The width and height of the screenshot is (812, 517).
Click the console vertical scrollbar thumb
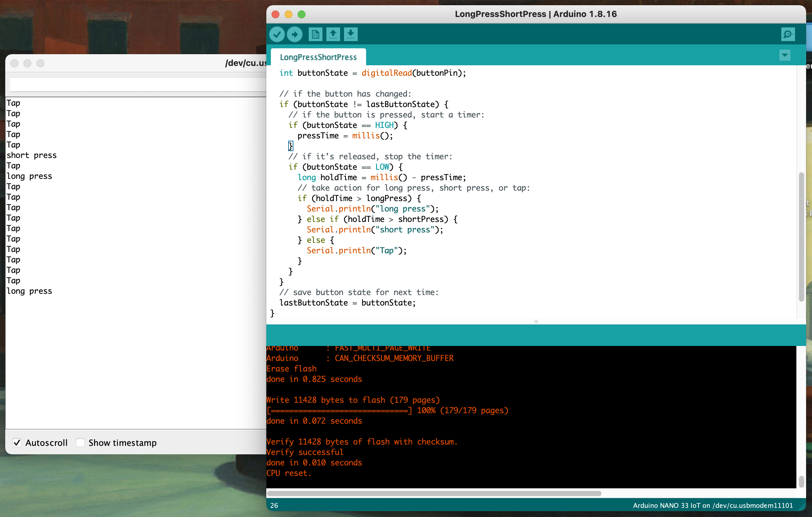[x=801, y=481]
